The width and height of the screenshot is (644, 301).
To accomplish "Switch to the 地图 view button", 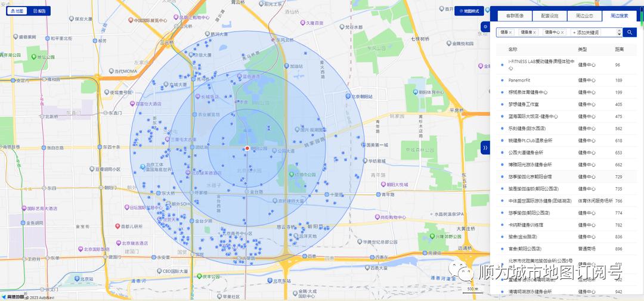I will tap(17, 11).
